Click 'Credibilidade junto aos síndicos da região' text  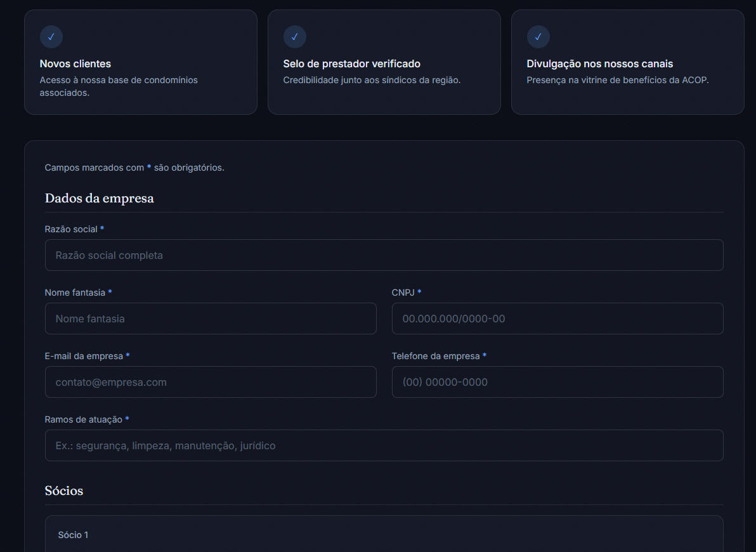(372, 80)
